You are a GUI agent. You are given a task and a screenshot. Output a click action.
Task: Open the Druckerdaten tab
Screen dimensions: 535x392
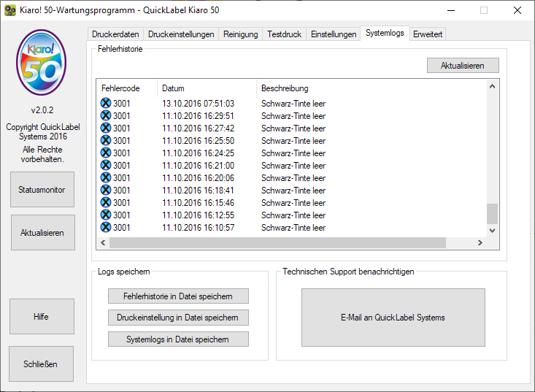(x=115, y=34)
